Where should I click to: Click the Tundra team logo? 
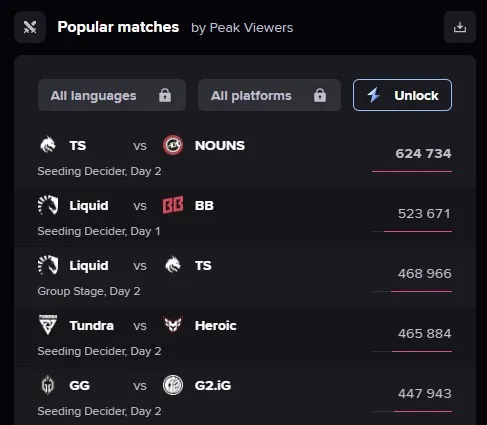pyautogui.click(x=48, y=325)
